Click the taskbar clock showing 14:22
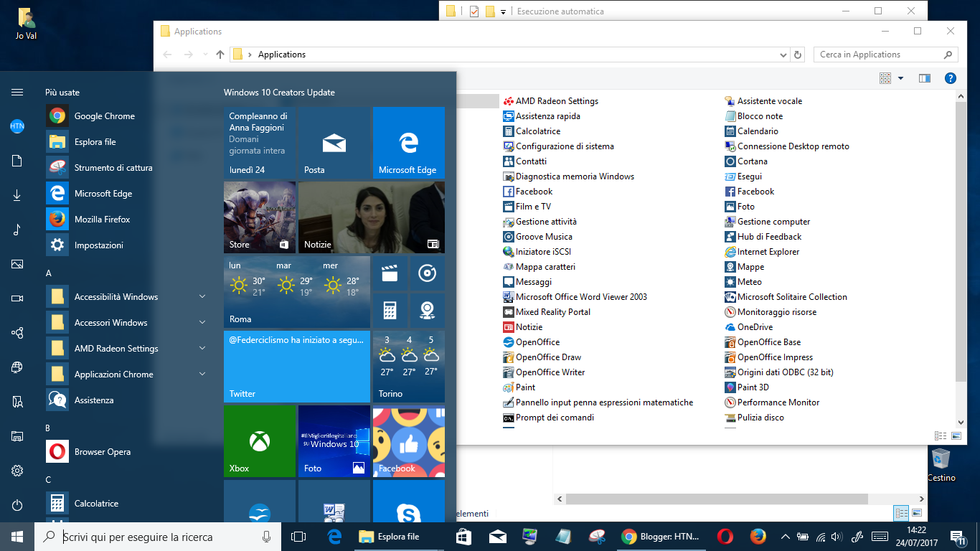 (916, 537)
